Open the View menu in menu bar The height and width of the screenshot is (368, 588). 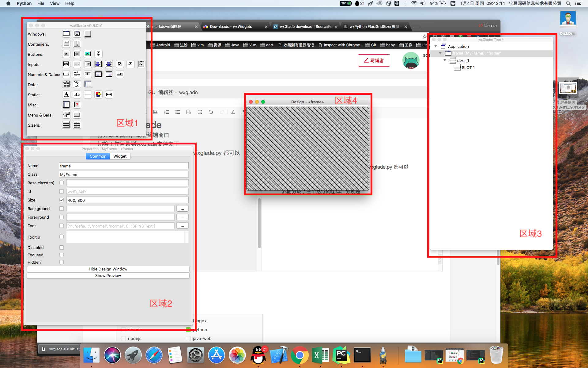coord(55,3)
